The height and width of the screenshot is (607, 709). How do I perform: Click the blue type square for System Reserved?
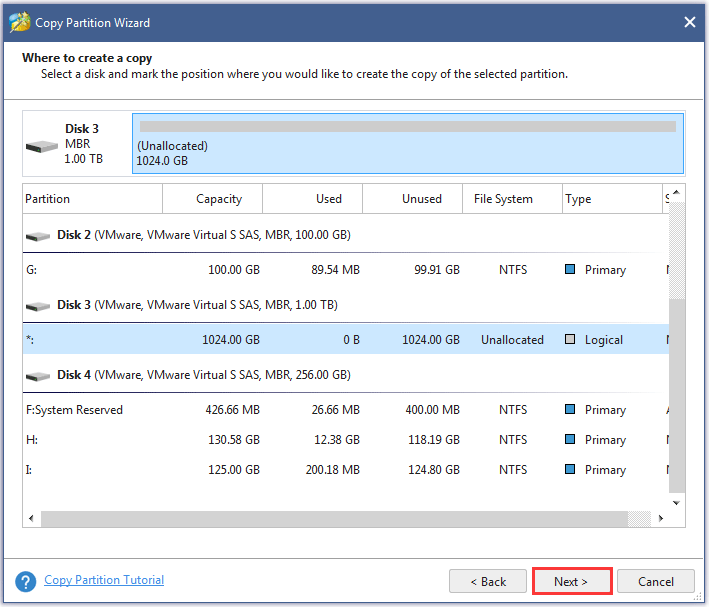click(x=570, y=409)
